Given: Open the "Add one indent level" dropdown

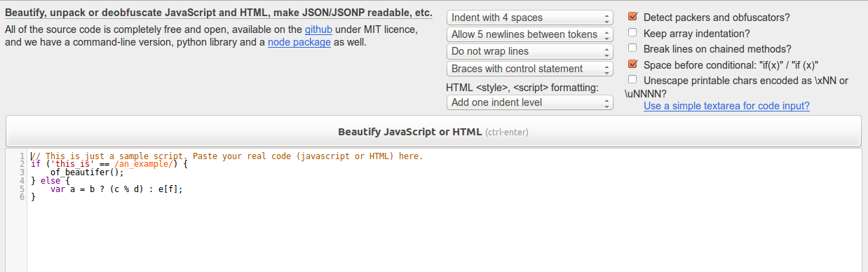Looking at the screenshot, I should (529, 102).
